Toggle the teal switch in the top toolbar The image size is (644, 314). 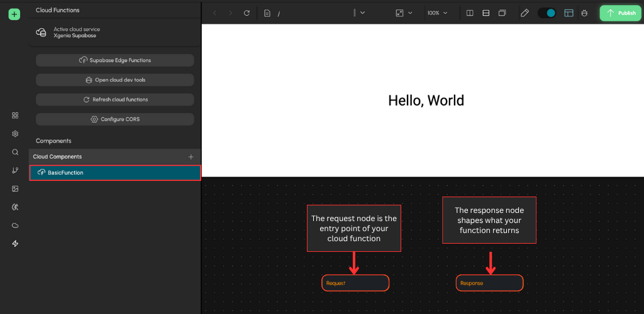click(x=547, y=13)
